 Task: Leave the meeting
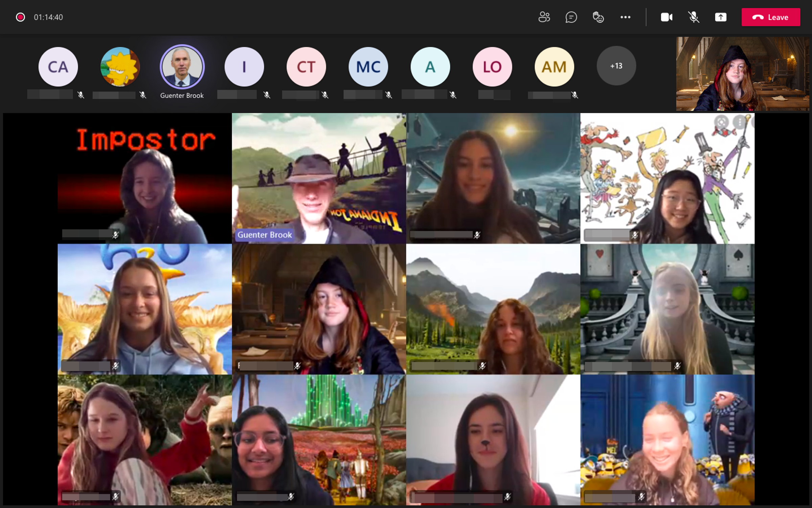point(771,17)
